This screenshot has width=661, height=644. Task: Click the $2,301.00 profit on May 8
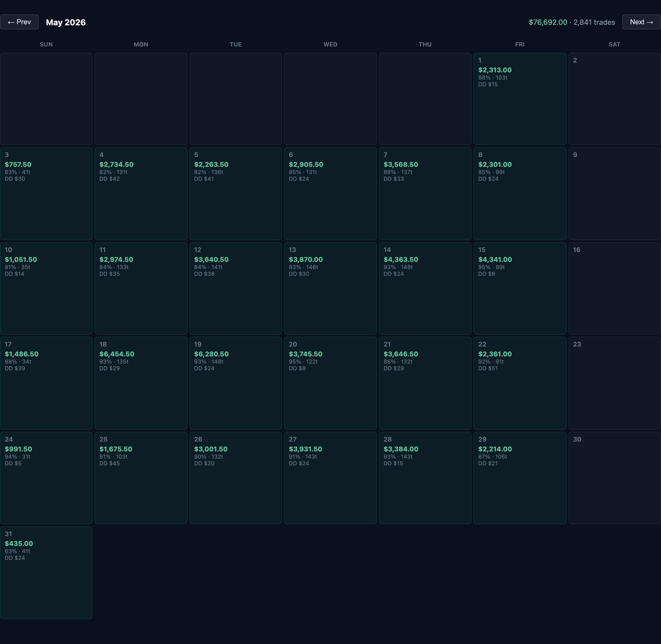(x=495, y=164)
